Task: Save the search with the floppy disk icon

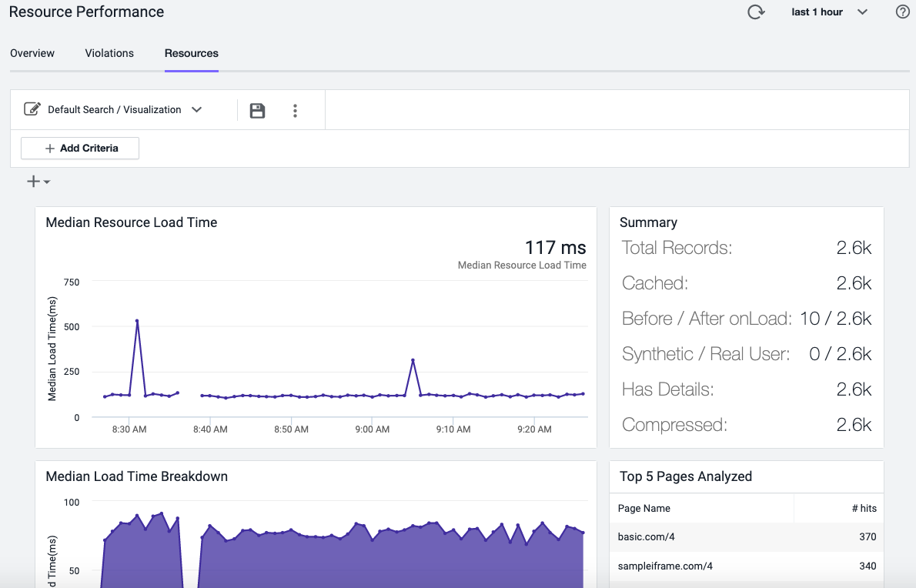Action: (x=257, y=110)
